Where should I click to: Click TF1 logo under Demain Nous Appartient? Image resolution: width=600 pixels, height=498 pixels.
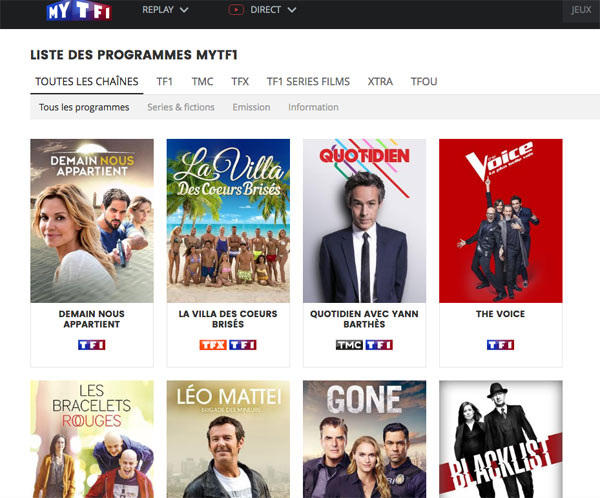click(92, 345)
